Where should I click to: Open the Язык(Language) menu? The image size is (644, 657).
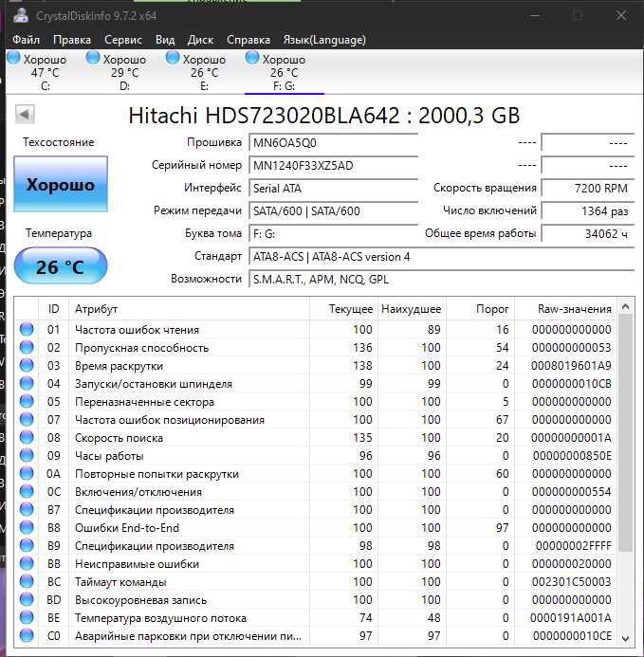pos(324,40)
